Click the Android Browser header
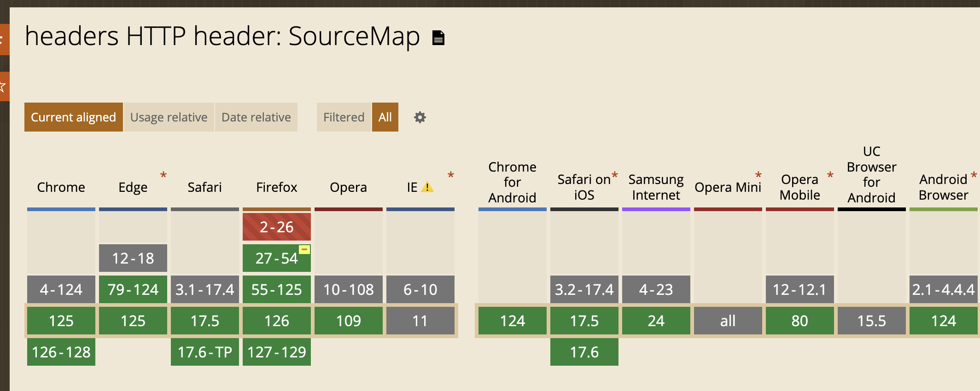The height and width of the screenshot is (391, 980). click(944, 187)
